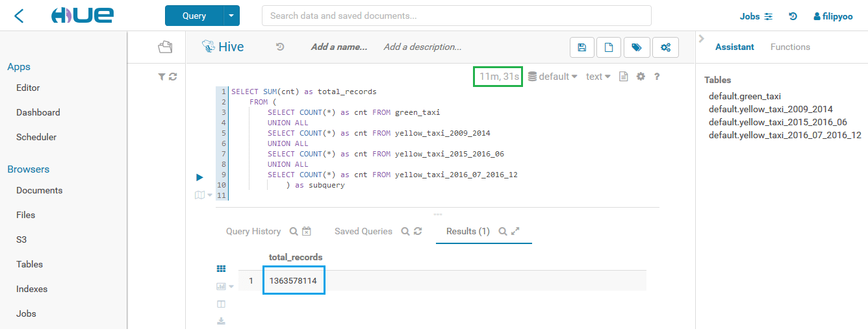
Task: Select default.yellow_taxi_2016_07_2016_12 table
Action: click(785, 135)
